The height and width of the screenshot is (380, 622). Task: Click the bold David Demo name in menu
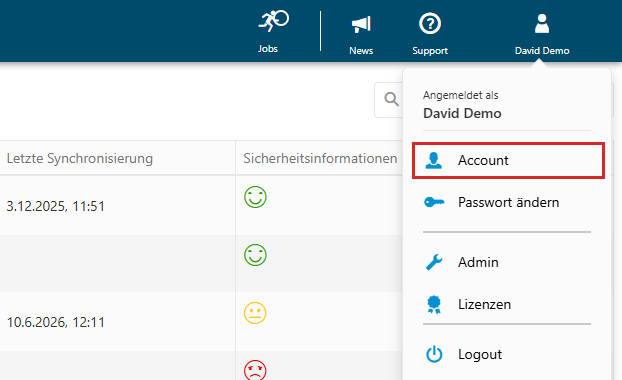(x=462, y=113)
